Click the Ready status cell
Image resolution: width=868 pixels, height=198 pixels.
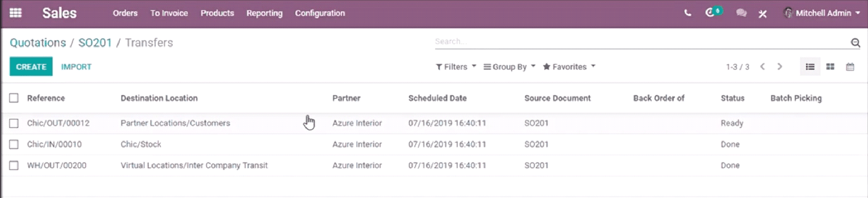[732, 123]
